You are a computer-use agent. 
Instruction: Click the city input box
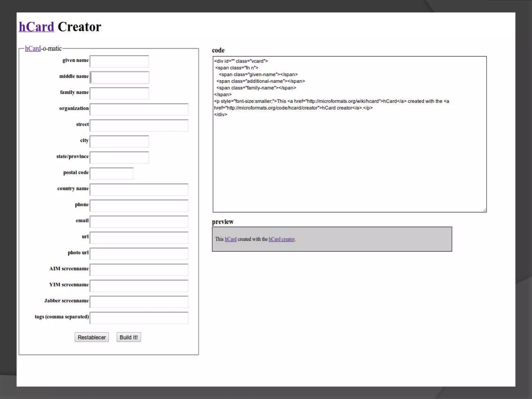119,142
